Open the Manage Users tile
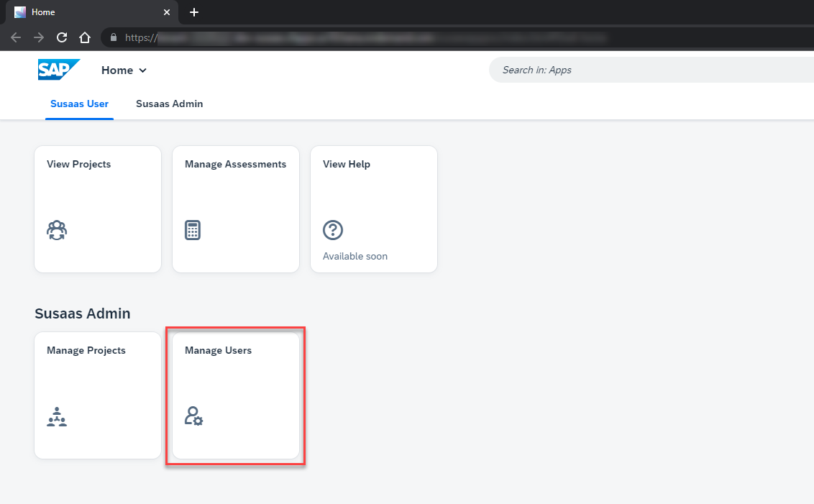This screenshot has height=504, width=814. pos(236,395)
